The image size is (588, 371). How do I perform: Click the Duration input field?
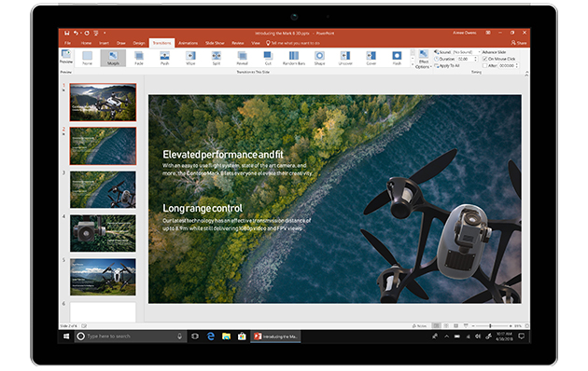coord(465,59)
